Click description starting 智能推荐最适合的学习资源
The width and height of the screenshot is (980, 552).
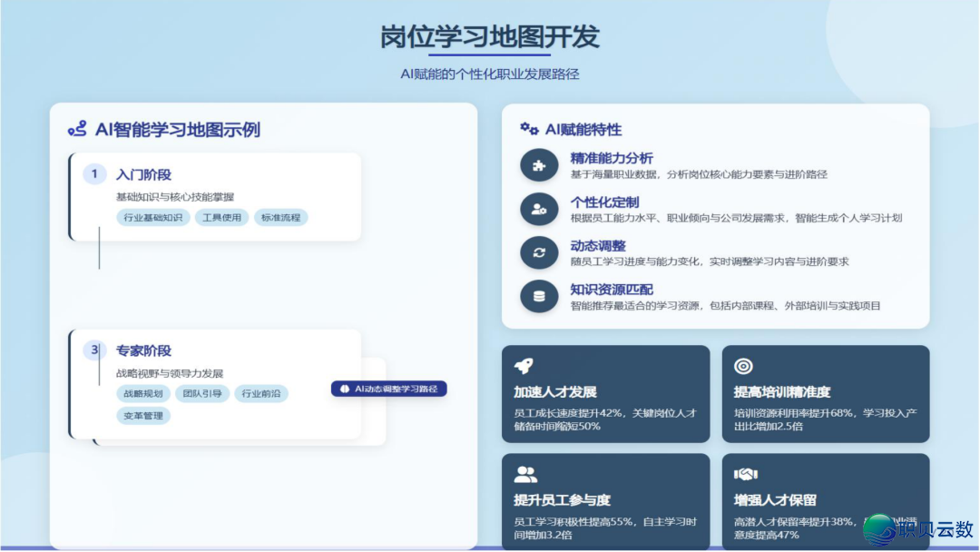pyautogui.click(x=726, y=306)
